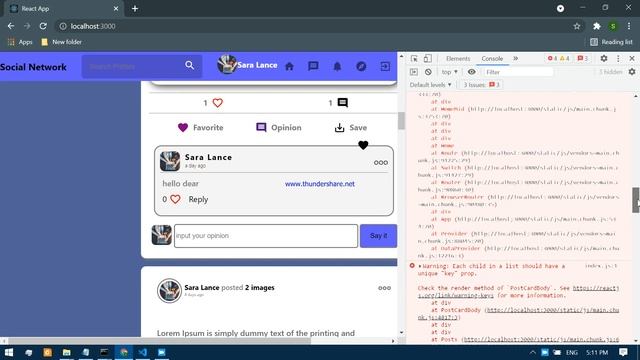Open the comment's three-dot options menu
640x360 pixels.
381,162
